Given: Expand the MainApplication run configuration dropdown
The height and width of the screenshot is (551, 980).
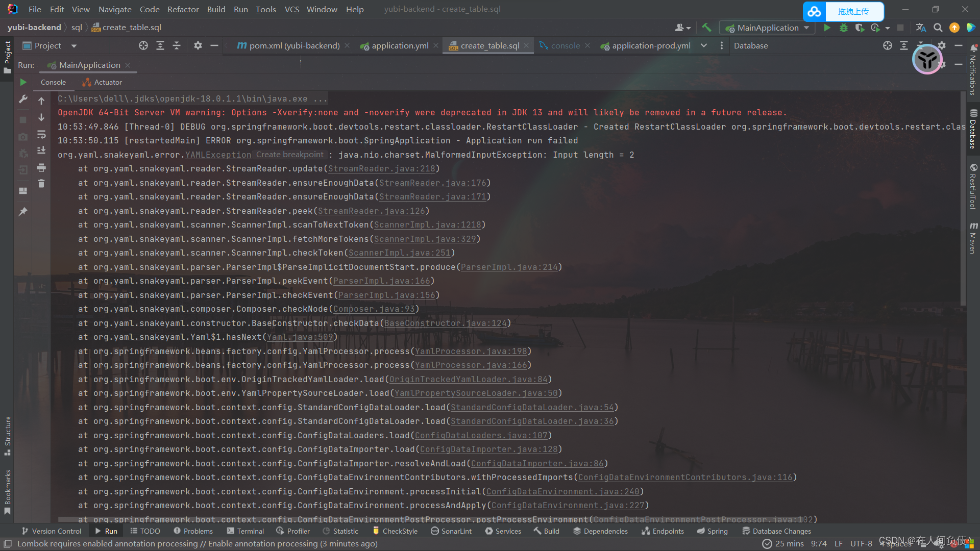Looking at the screenshot, I should [806, 28].
